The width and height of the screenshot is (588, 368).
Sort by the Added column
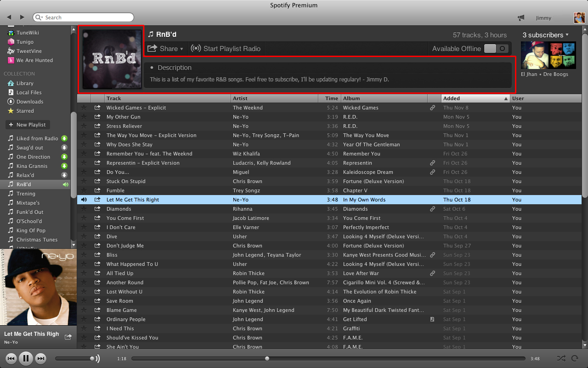(x=476, y=98)
